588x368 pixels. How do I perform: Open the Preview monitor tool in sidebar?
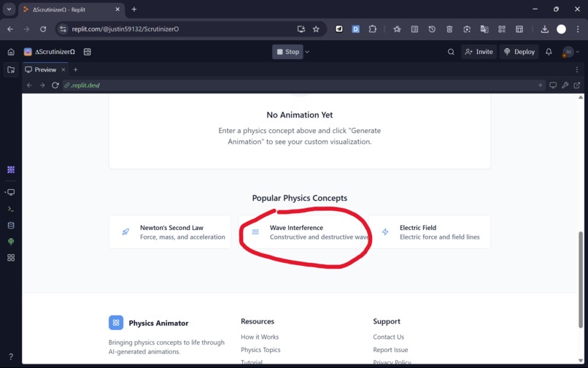point(11,192)
